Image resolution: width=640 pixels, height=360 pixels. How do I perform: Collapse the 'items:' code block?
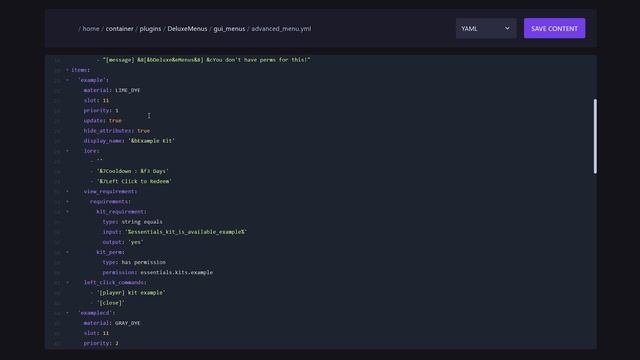67,70
